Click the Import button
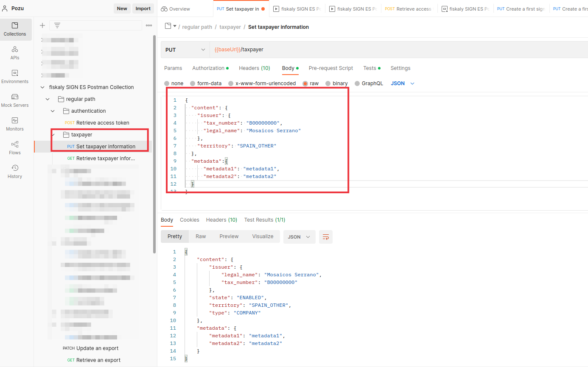The height and width of the screenshot is (367, 588). coord(143,8)
